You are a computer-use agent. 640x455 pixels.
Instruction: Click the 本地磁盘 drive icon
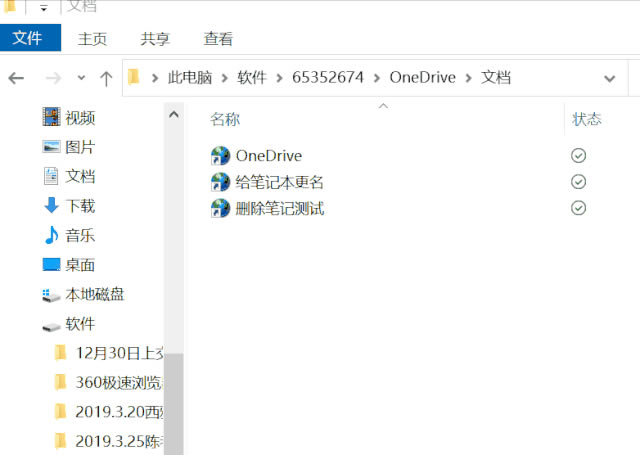click(x=51, y=295)
